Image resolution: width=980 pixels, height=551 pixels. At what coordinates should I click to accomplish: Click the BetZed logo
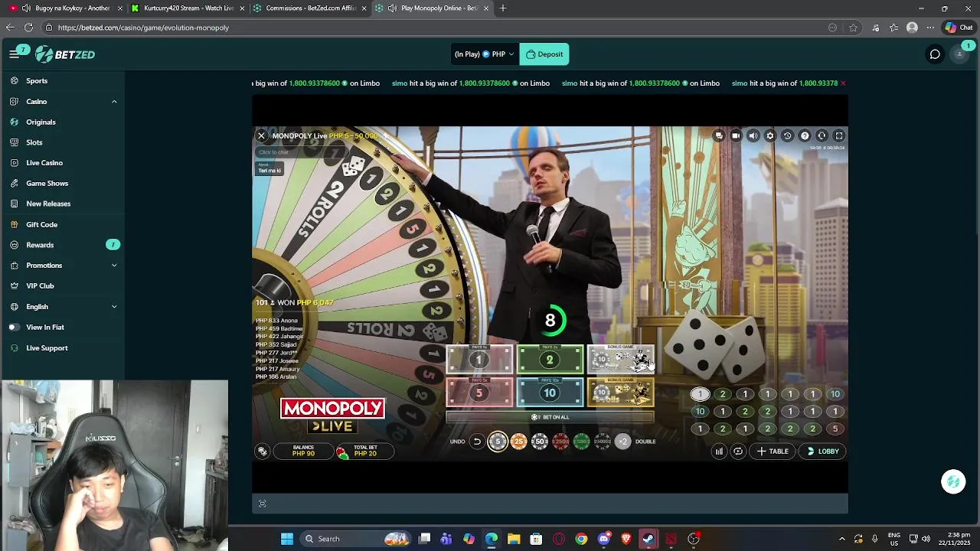point(65,54)
